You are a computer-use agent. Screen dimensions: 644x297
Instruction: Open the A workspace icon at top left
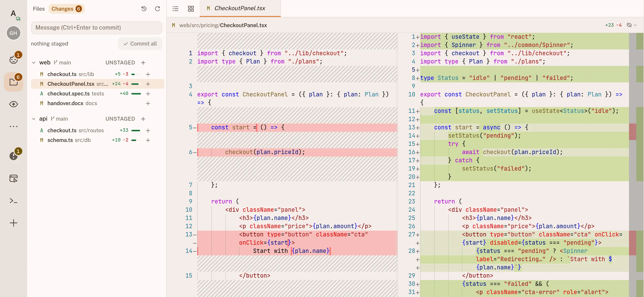click(x=14, y=14)
